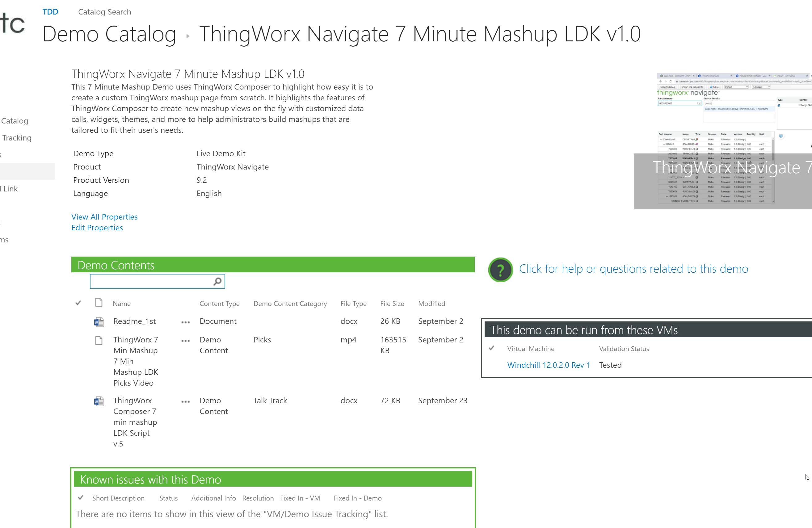
Task: Open ellipsis menu for ThingWorx Composer script
Action: [186, 402]
